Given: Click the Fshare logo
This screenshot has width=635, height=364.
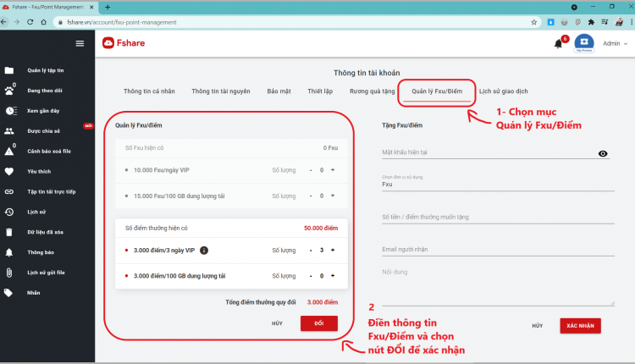Looking at the screenshot, I should coord(124,43).
